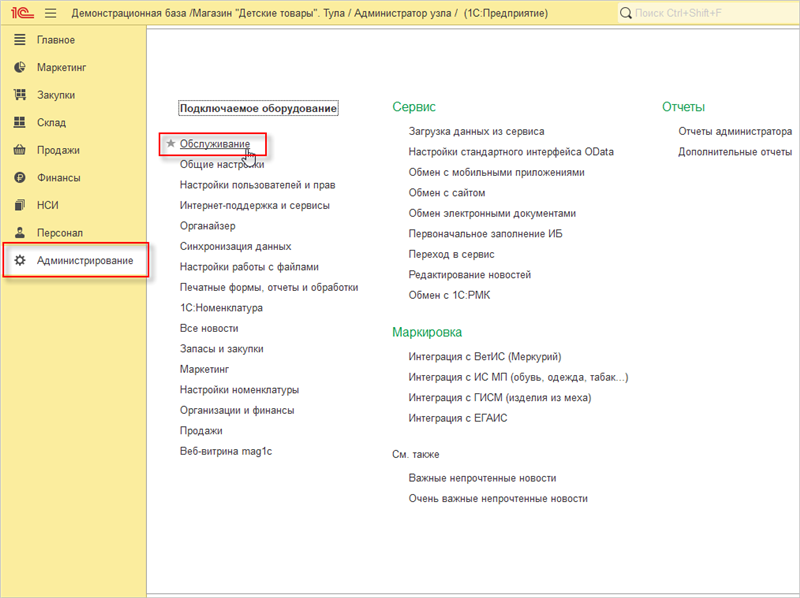
Task: Click the НСИ section icon
Action: click(19, 205)
